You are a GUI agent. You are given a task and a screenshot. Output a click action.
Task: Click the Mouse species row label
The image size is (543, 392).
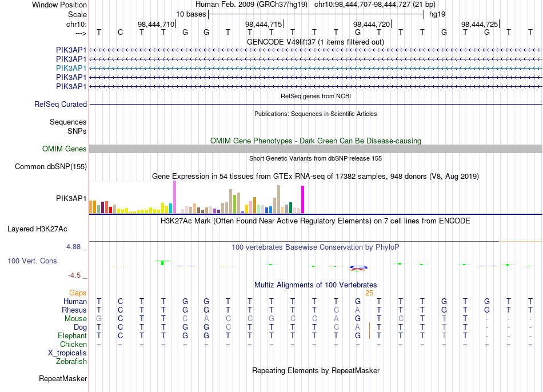75,319
